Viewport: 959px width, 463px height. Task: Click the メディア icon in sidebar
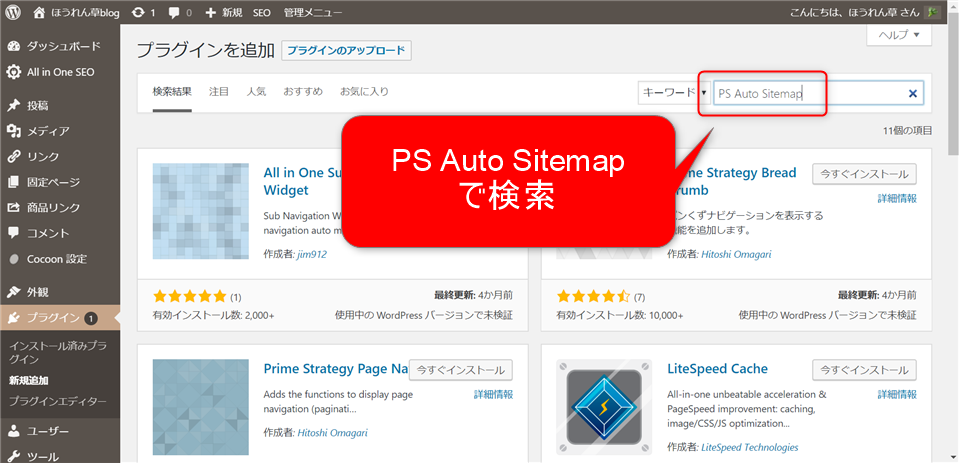14,131
